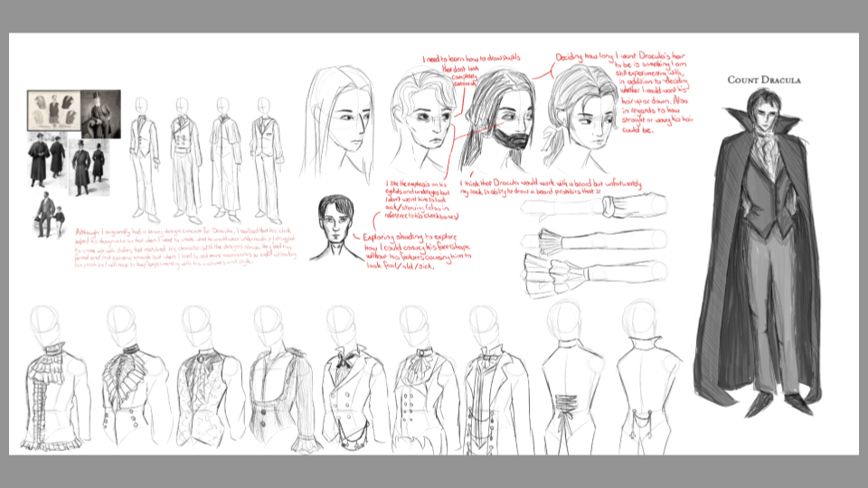The height and width of the screenshot is (488, 868).
Task: Click the plain folded cuff sleeve sketch
Action: pyautogui.click(x=593, y=207)
